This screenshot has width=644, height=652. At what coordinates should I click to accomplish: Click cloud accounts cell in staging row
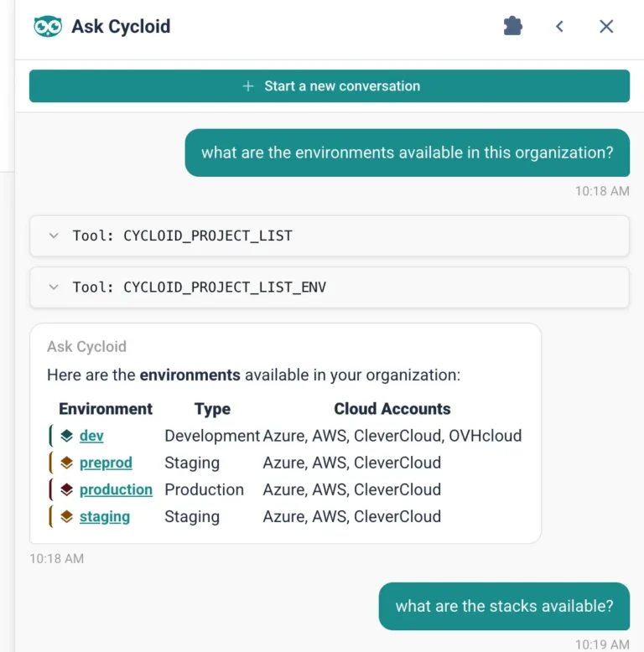(x=352, y=516)
